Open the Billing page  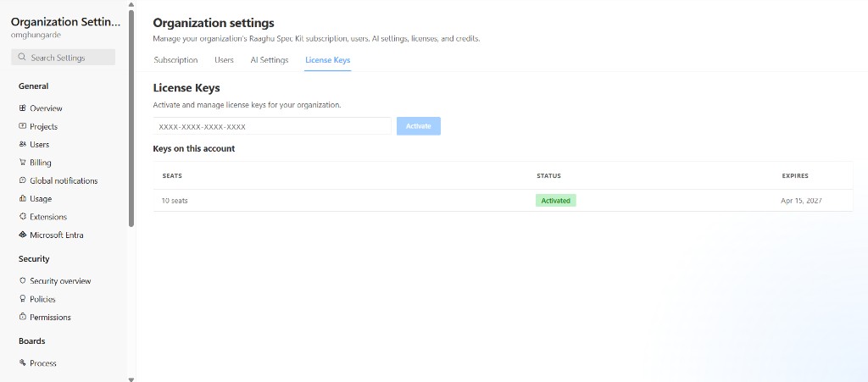(41, 163)
